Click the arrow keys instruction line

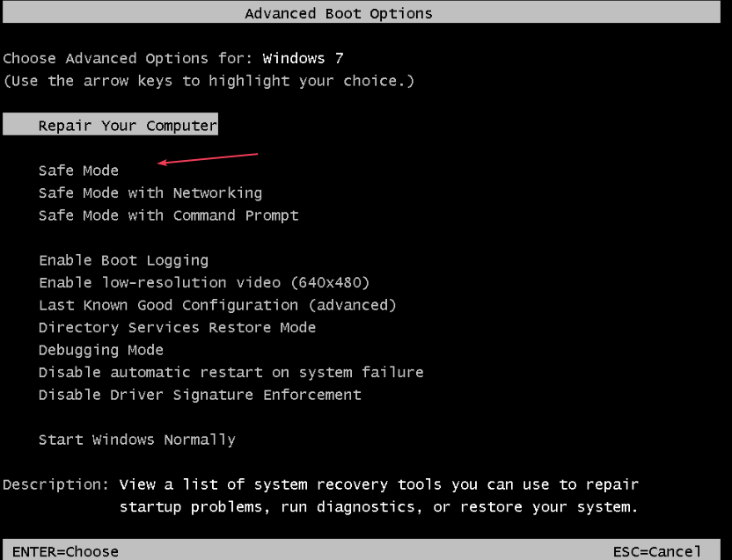click(x=209, y=81)
